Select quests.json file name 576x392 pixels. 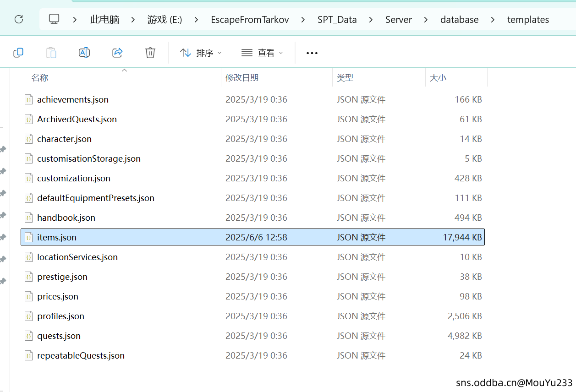(x=59, y=336)
